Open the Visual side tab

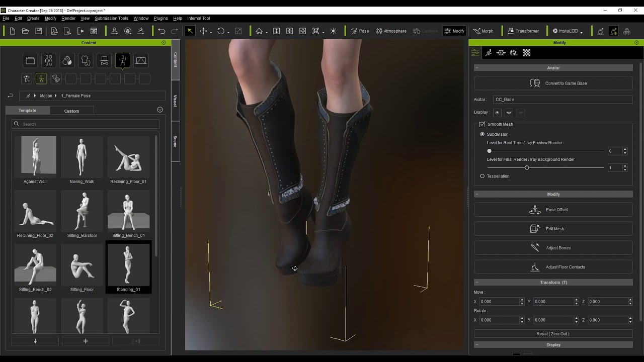coord(176,101)
